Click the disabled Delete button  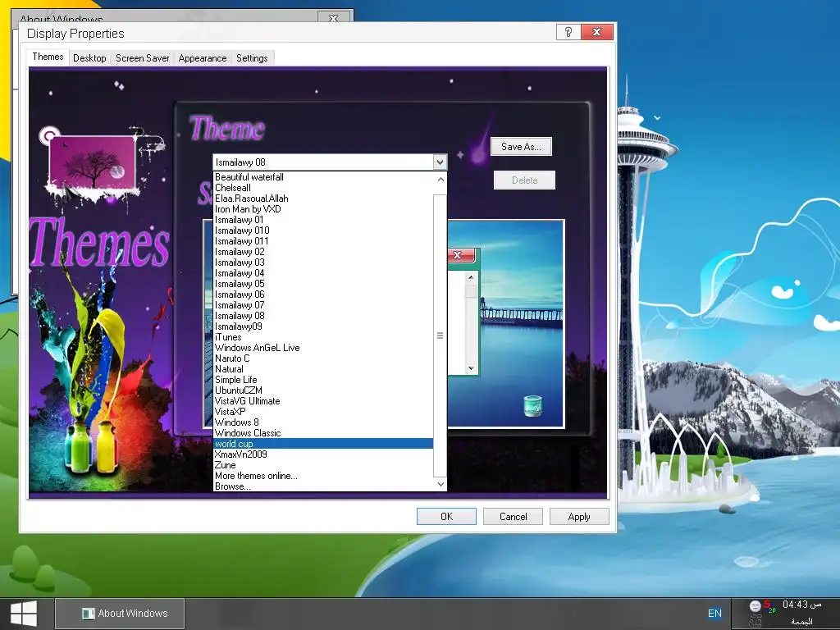pos(524,180)
